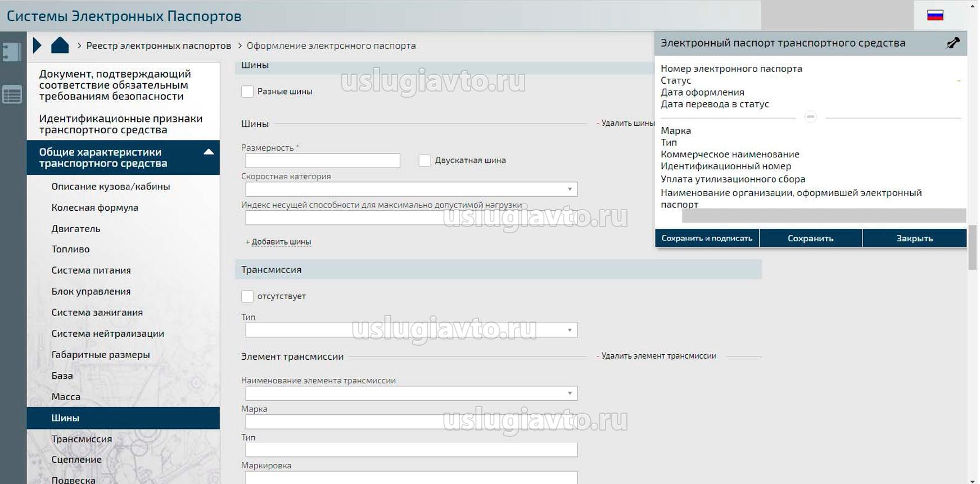
Task: Enable the 'Разные шины' checkbox
Action: coord(247,92)
